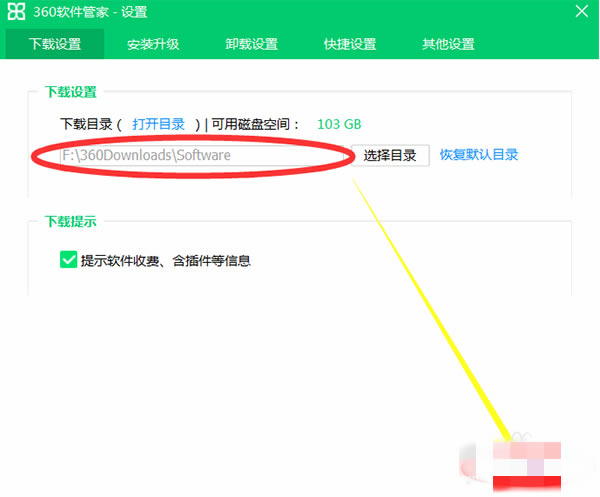
Task: Close the settings window
Action: pos(582,11)
